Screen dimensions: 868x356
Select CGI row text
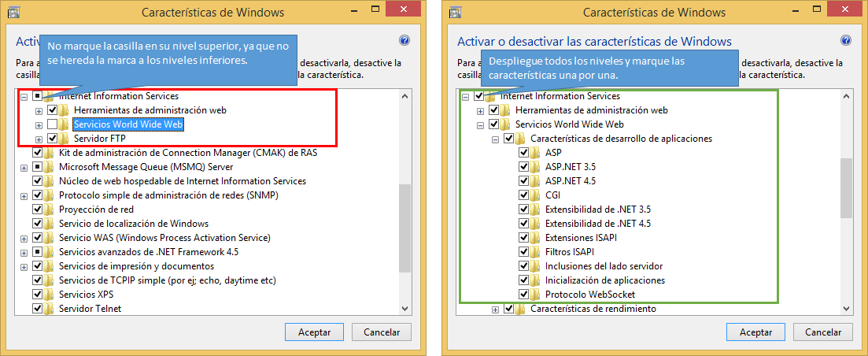point(552,195)
